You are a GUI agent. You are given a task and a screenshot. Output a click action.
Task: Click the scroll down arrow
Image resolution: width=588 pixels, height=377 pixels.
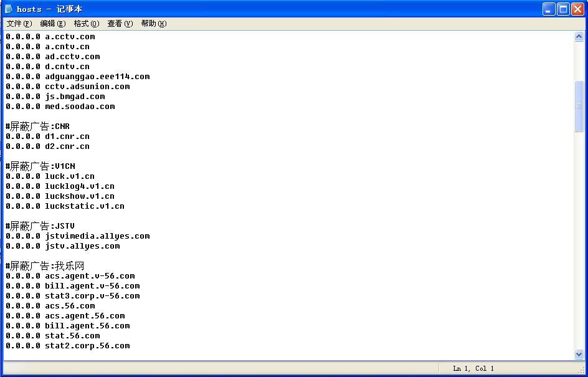coord(579,354)
